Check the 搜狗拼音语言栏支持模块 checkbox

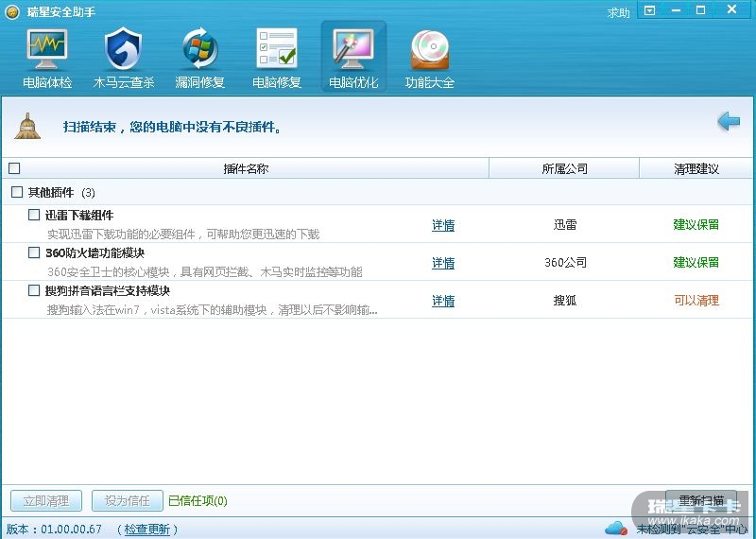34,290
